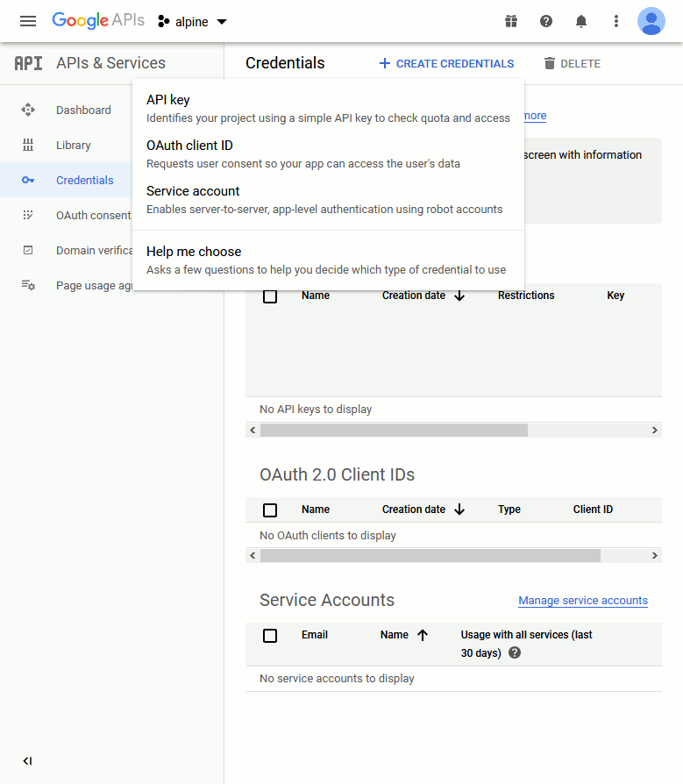Select all OAuth 2.0 Client IDs checkbox
The width and height of the screenshot is (683, 784).
[x=270, y=510]
